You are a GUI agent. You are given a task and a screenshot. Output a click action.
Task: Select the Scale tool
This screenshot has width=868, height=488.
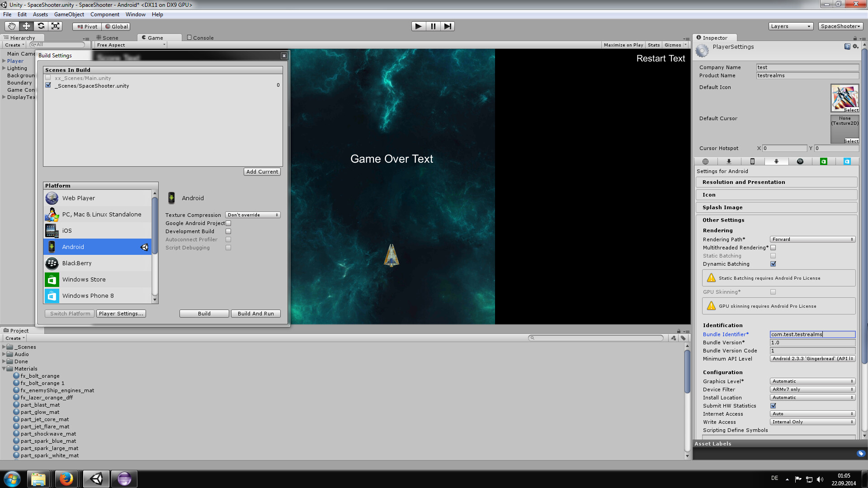coord(55,26)
